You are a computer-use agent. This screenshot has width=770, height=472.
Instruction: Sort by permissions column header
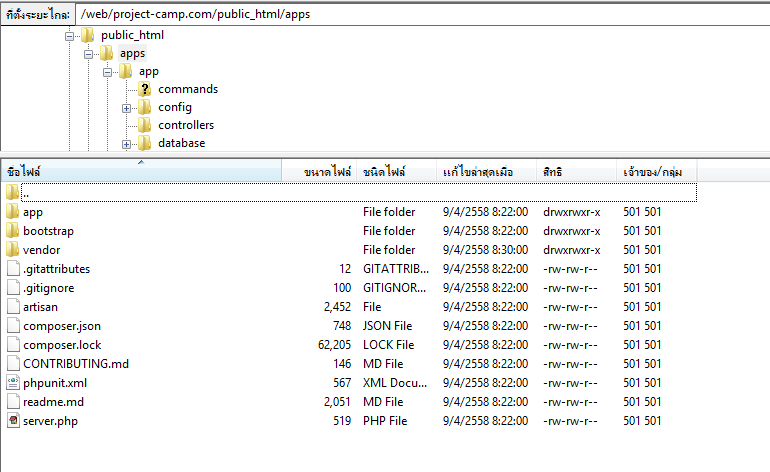tap(577, 171)
